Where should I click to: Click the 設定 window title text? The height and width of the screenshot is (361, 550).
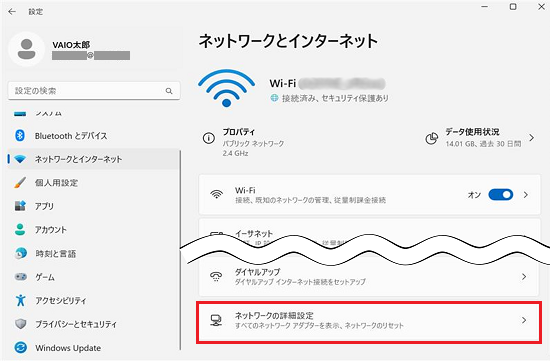36,12
